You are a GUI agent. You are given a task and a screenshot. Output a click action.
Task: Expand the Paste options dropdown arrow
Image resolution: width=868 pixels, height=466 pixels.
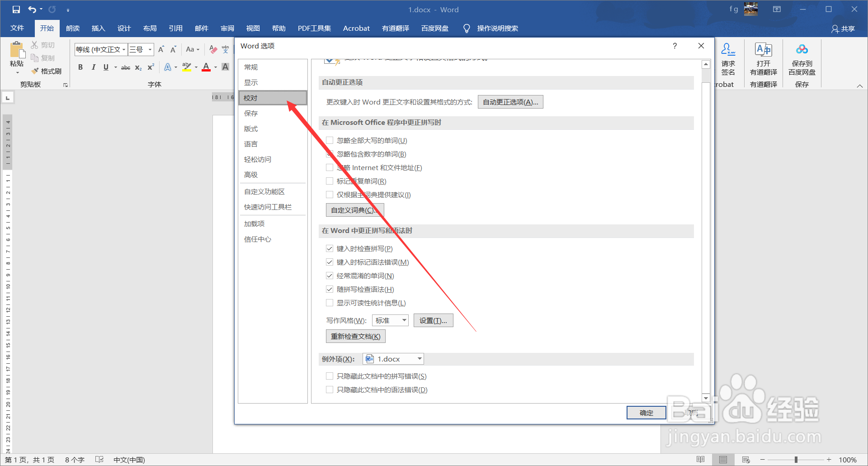click(x=18, y=72)
